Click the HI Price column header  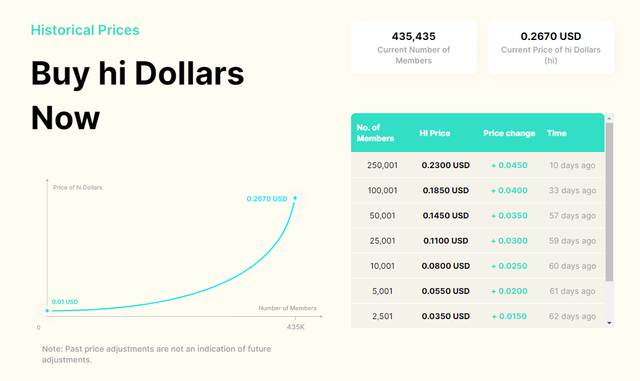click(435, 133)
